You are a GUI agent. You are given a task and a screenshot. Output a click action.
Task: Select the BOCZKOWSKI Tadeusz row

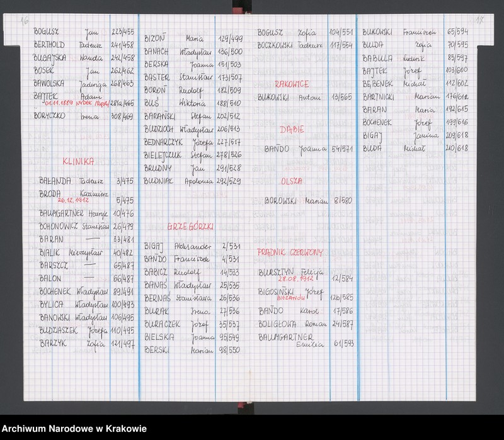(x=306, y=45)
